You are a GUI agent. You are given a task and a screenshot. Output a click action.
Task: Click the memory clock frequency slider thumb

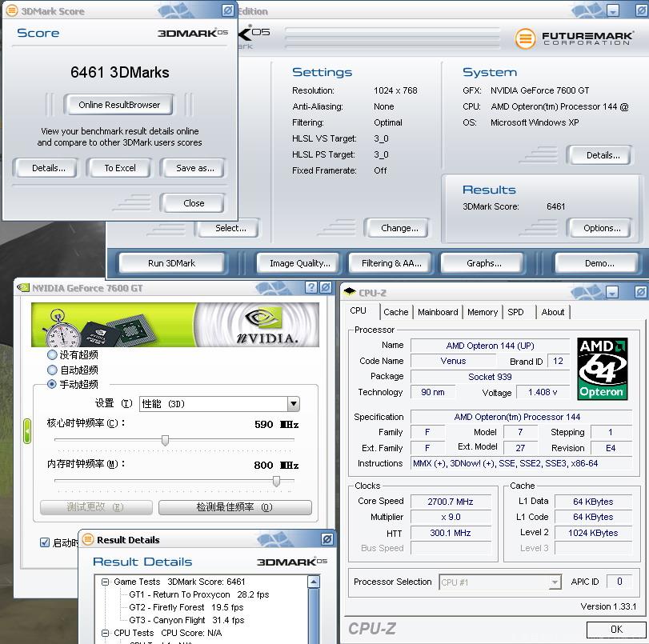277,481
